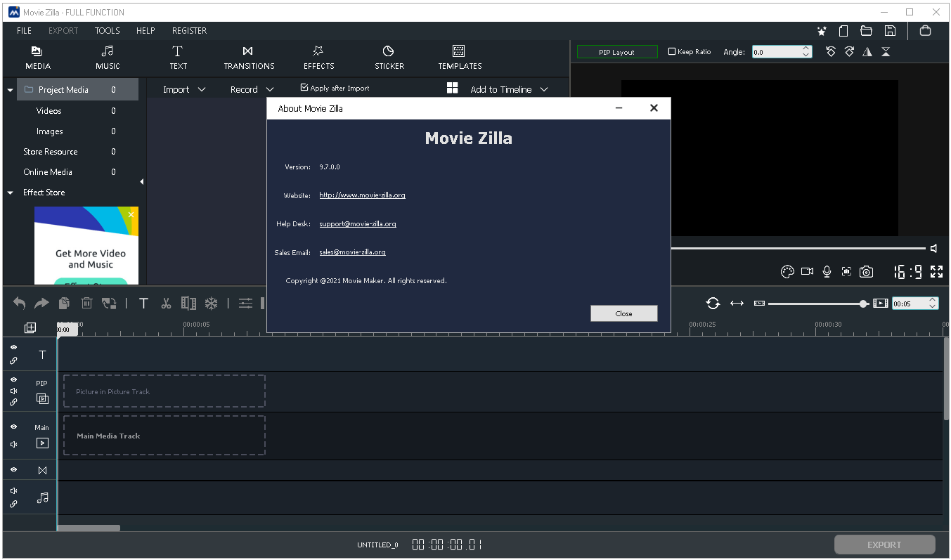Open the HELP menu

145,31
